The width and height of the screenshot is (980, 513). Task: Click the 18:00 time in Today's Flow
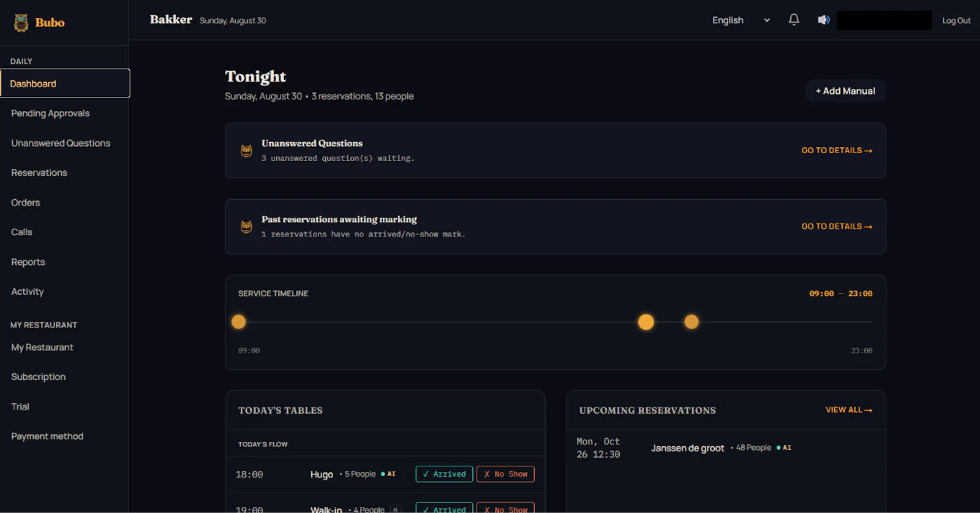coord(249,474)
